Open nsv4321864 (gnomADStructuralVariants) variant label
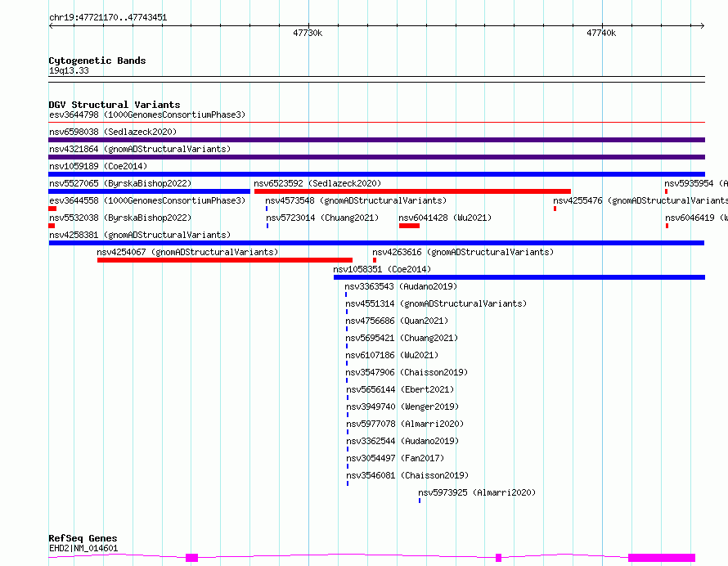This screenshot has height=566, width=728. click(140, 149)
